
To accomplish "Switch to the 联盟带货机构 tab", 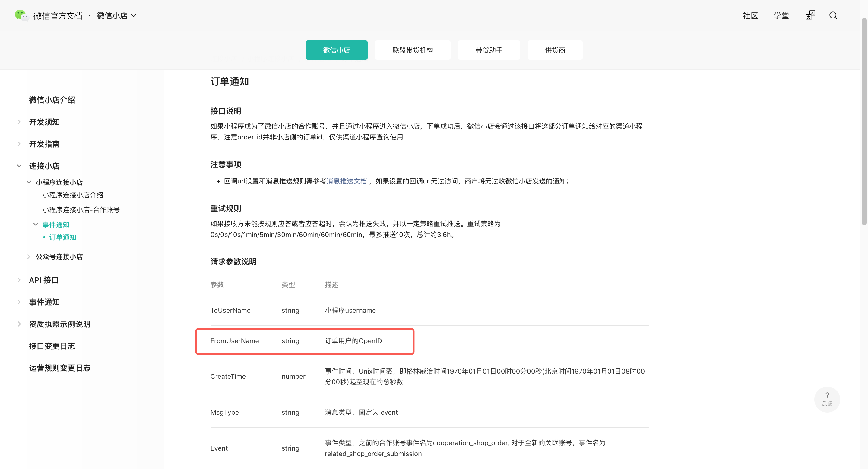I will (x=412, y=50).
